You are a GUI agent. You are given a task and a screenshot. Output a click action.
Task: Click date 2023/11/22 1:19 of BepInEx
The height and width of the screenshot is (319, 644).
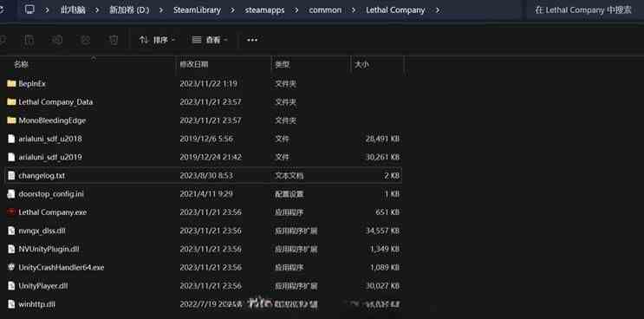(x=208, y=83)
